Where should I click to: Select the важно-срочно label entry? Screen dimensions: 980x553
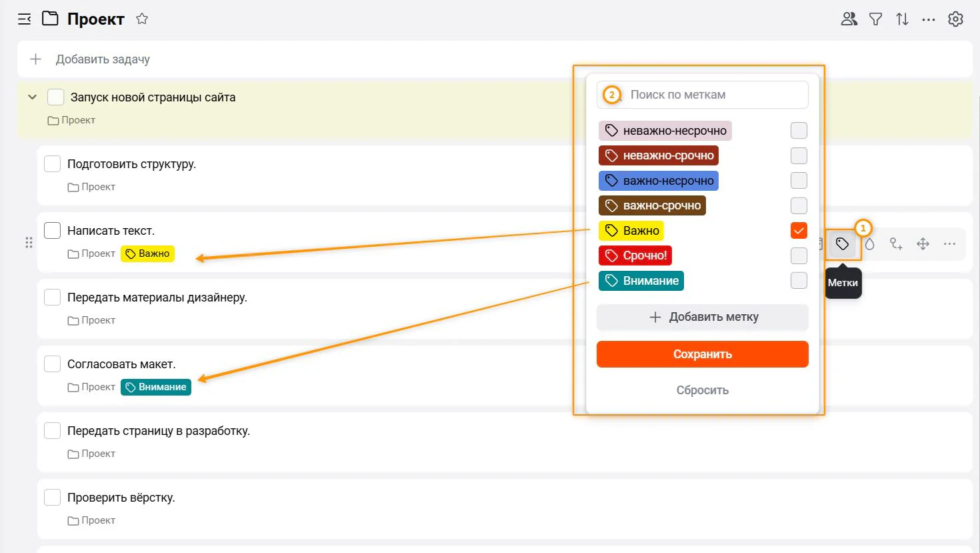[x=652, y=205]
